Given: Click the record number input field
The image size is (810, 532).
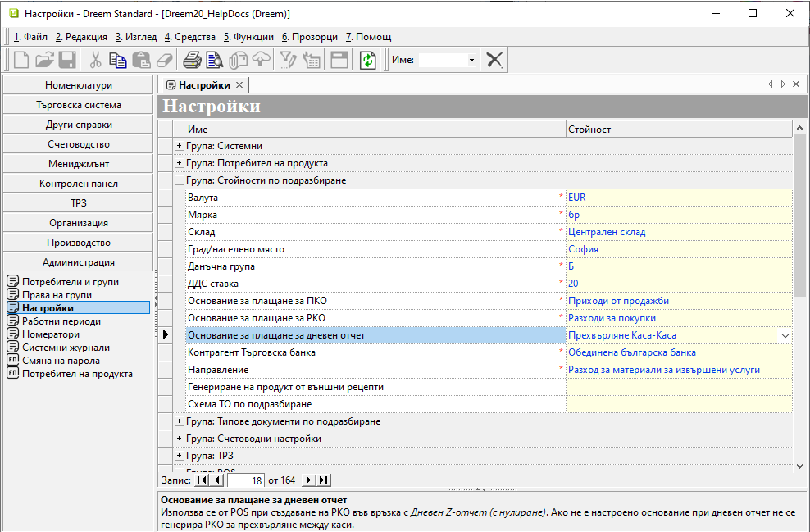Looking at the screenshot, I should 245,480.
